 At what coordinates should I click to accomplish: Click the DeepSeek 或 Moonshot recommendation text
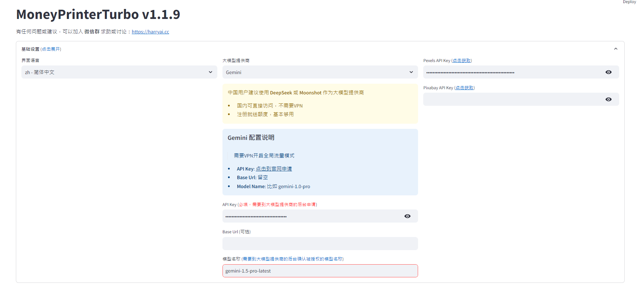pos(296,93)
